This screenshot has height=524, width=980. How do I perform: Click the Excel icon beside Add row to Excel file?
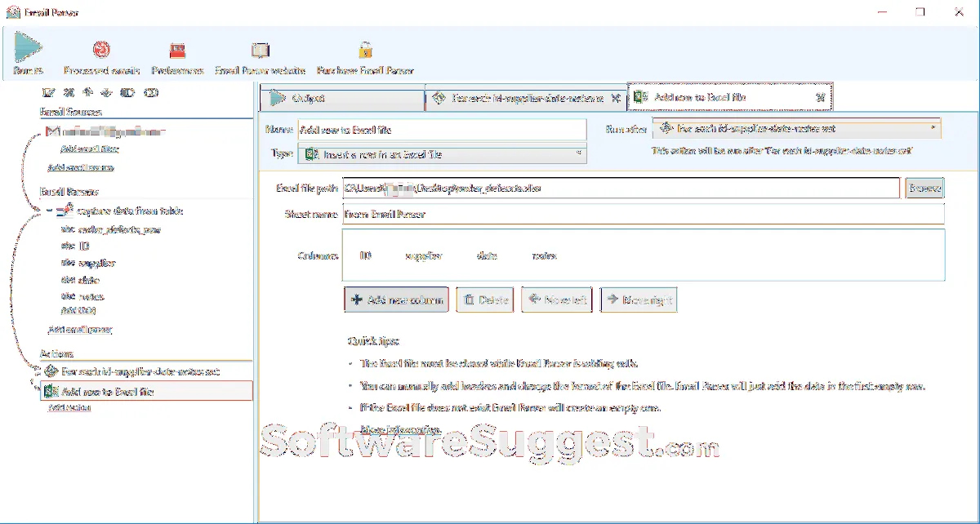[51, 392]
